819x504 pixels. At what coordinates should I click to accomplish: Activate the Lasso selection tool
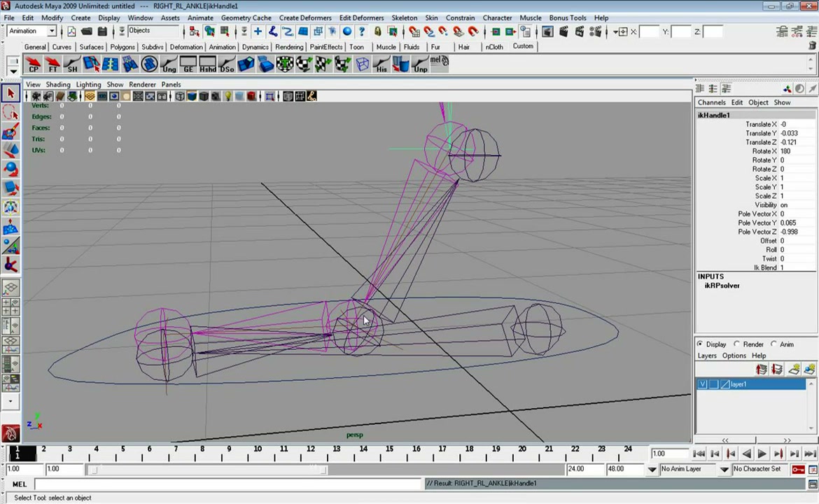pyautogui.click(x=10, y=112)
